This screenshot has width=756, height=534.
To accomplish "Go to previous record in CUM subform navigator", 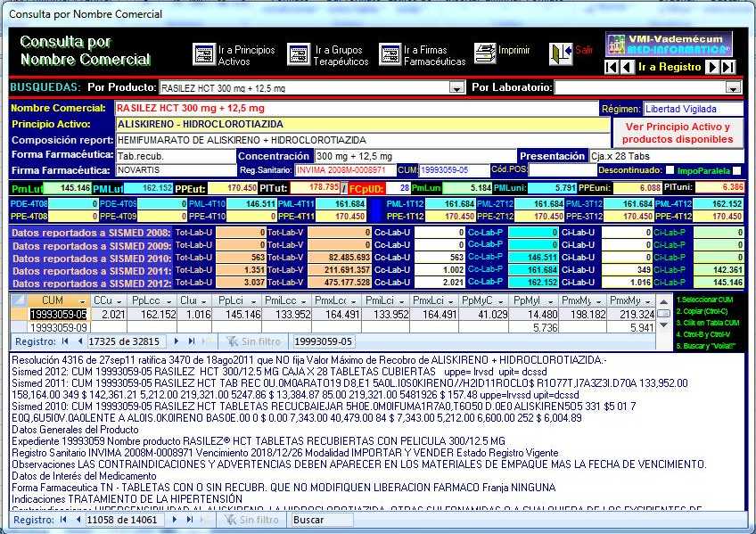I will (x=80, y=341).
